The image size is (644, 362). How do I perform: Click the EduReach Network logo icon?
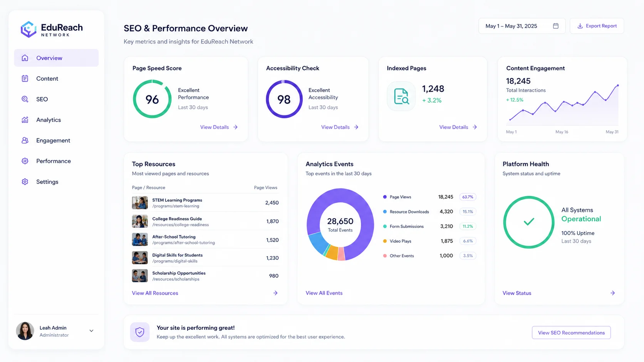pyautogui.click(x=29, y=29)
